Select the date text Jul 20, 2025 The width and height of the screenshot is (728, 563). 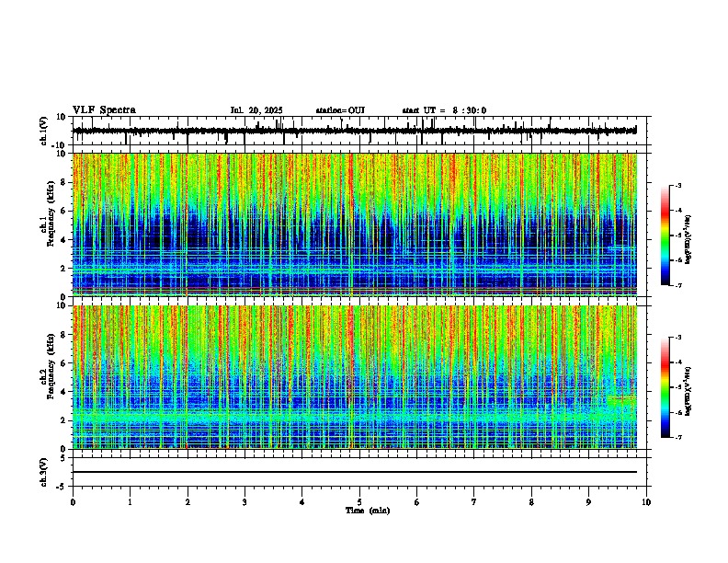256,110
